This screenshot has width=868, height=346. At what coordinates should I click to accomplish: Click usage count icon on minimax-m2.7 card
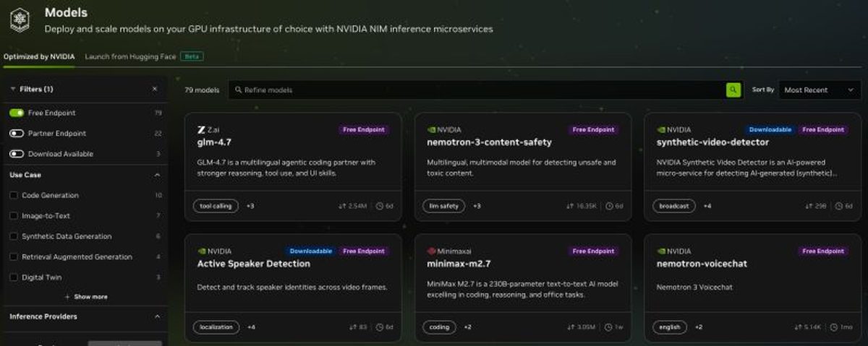571,327
